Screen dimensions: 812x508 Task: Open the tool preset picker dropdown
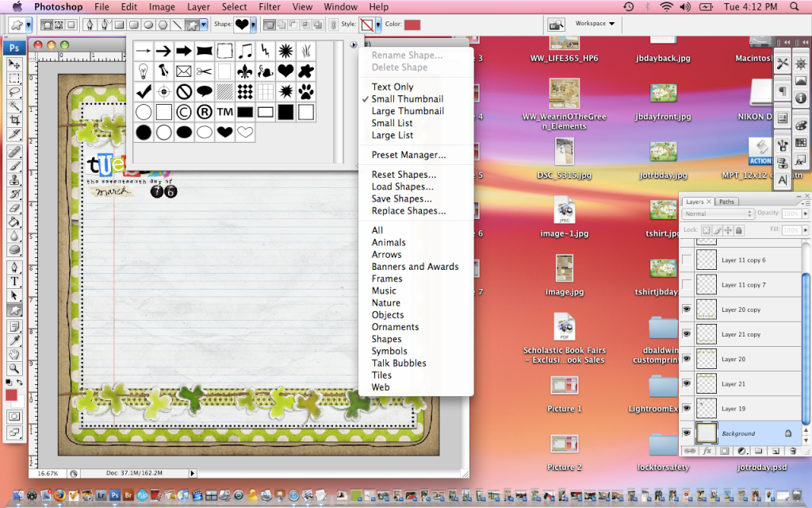coord(29,25)
